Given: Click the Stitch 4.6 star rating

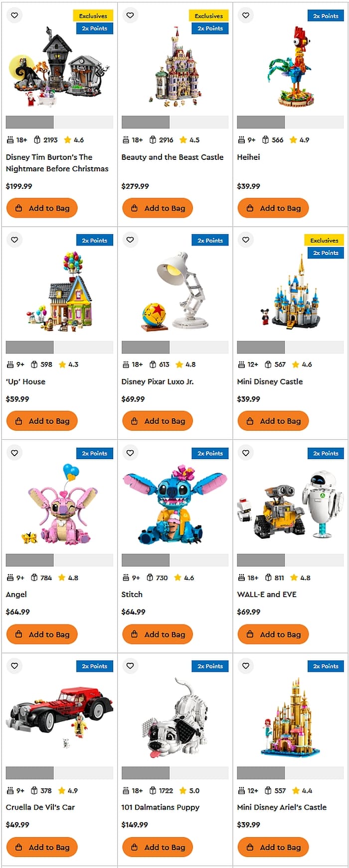Looking at the screenshot, I should click(x=184, y=578).
